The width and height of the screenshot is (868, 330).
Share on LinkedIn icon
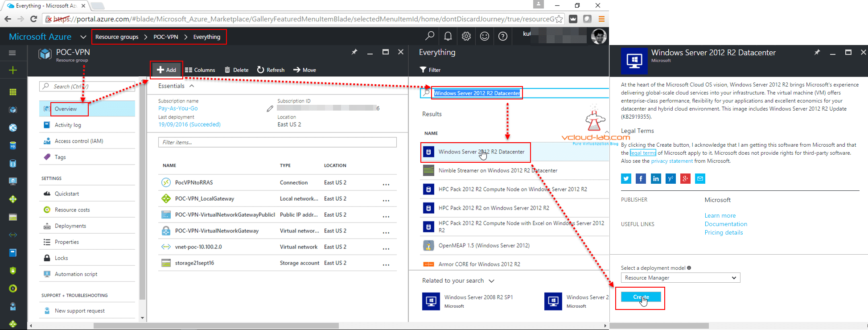point(656,179)
